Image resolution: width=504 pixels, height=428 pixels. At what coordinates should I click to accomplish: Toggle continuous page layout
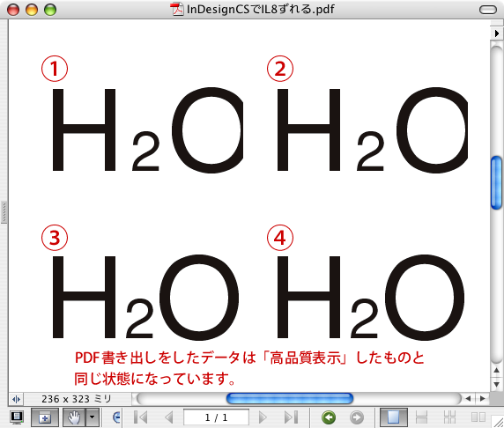(421, 417)
